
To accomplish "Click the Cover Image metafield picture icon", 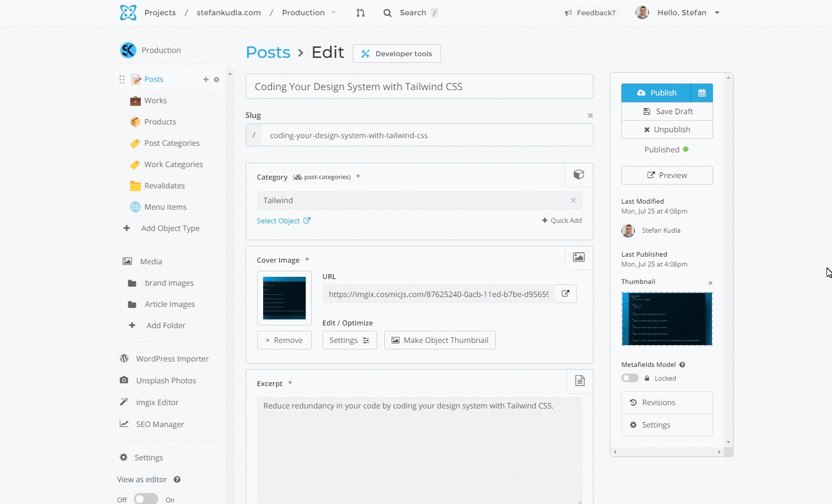I will pyautogui.click(x=579, y=257).
